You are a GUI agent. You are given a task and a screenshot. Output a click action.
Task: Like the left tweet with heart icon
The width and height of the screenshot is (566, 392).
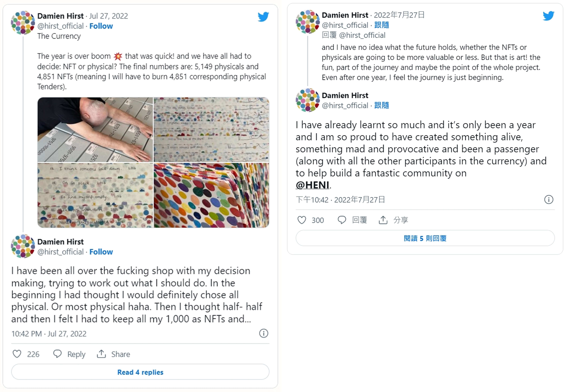coord(17,354)
